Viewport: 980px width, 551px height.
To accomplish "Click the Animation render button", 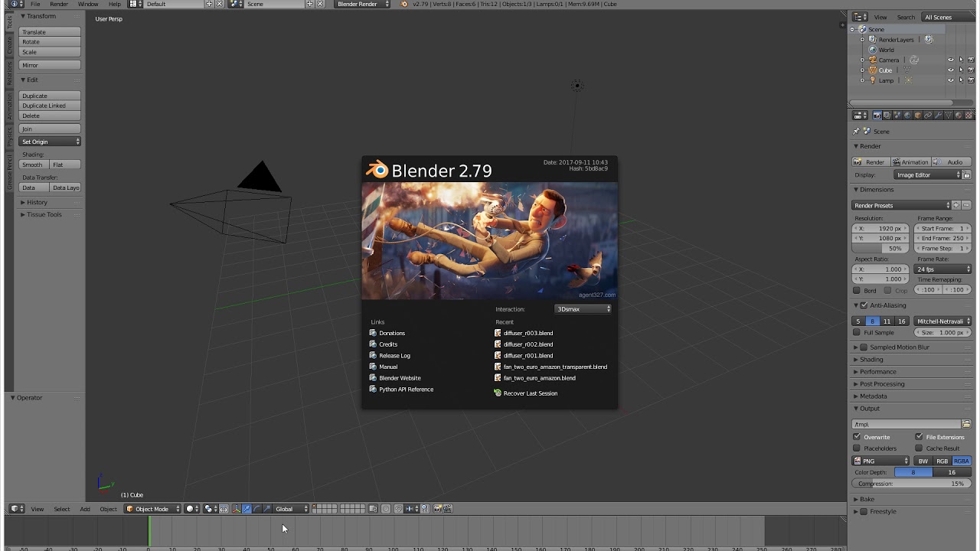I will click(x=910, y=162).
